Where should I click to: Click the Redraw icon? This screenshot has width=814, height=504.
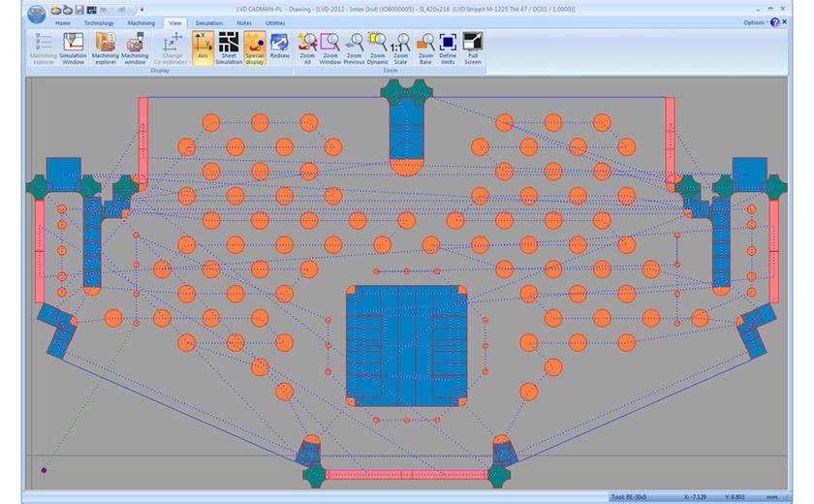pos(279,47)
